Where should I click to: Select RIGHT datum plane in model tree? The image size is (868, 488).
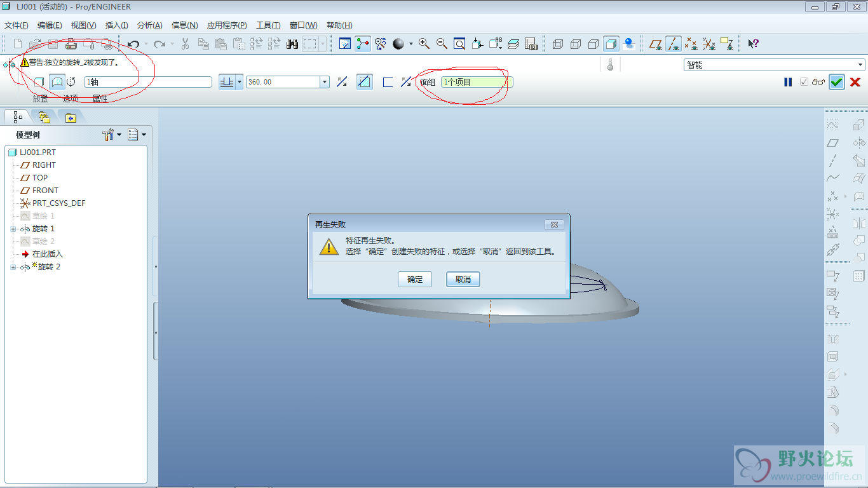coord(44,165)
